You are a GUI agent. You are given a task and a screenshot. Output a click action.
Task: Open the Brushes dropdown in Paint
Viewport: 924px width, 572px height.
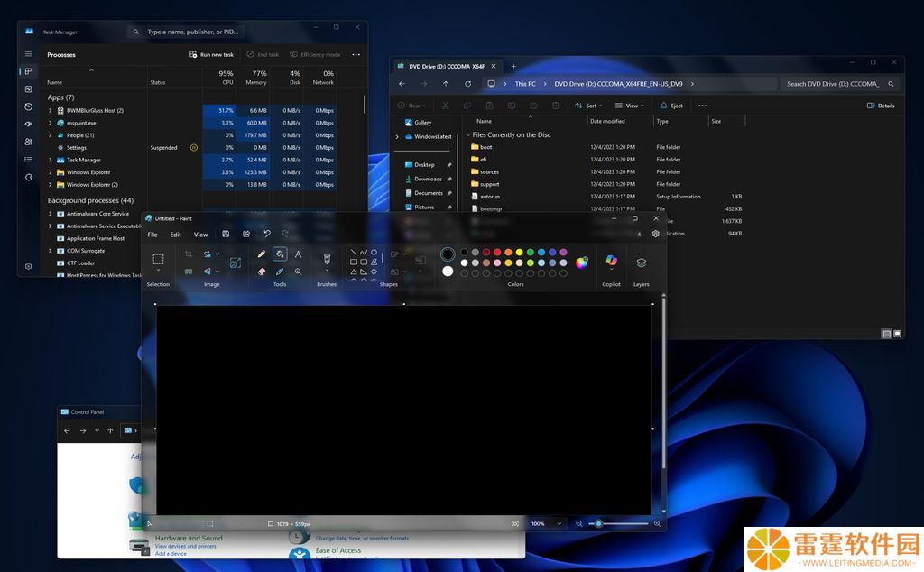coord(327,271)
